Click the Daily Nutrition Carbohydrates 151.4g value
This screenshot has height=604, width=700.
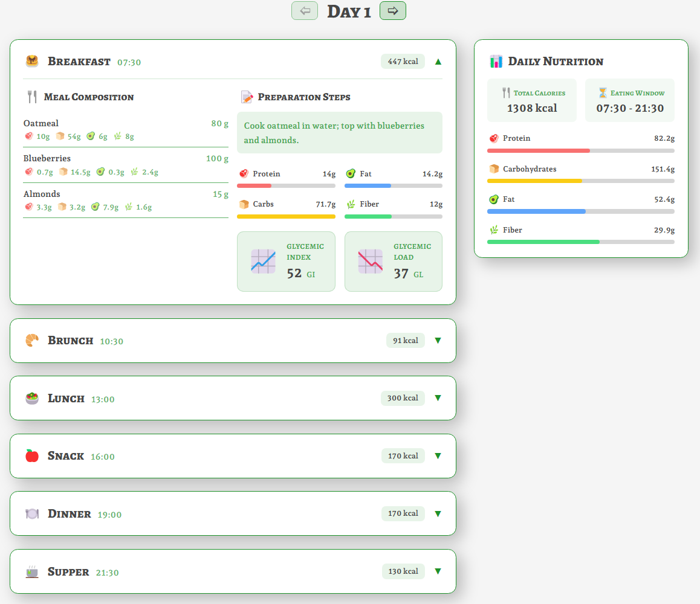(x=663, y=169)
